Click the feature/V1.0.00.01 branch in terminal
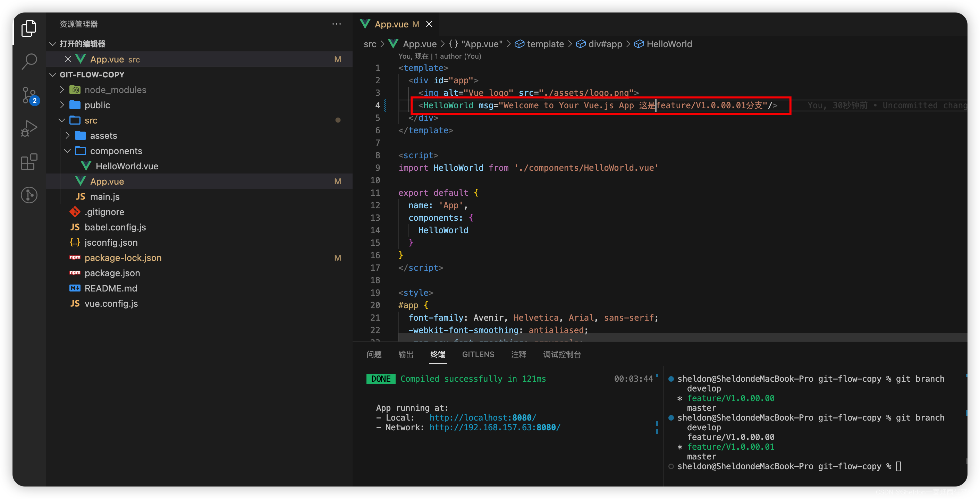Screen dimensions: 980x499 coord(730,447)
